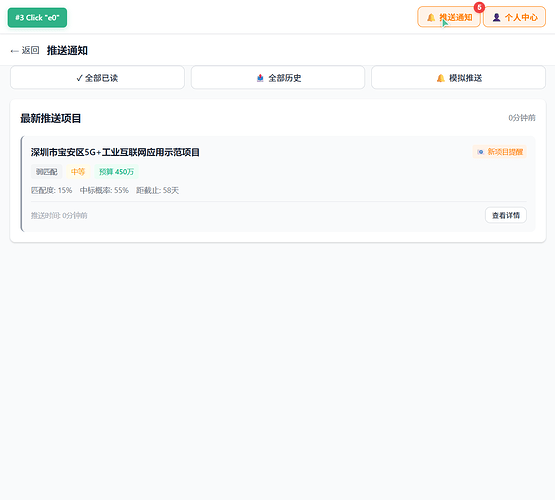Screen dimensions: 555x500
Task: Click the 中等 priority tag
Action: tap(78, 172)
